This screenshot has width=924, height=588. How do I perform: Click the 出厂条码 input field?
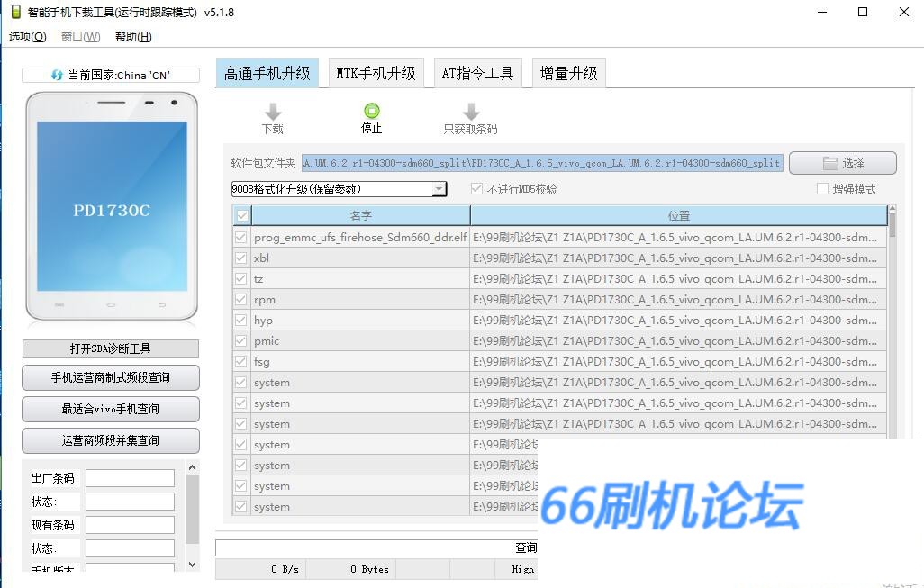pos(130,478)
